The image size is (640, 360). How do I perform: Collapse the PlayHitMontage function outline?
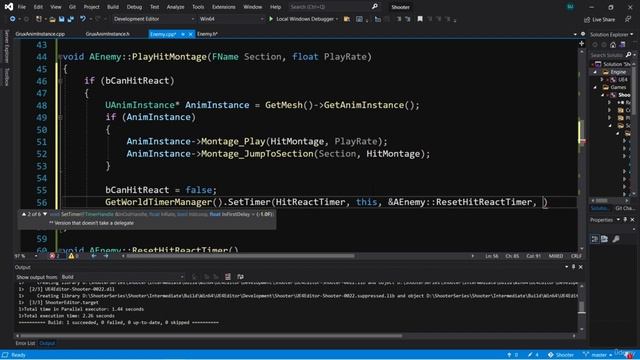60,57
